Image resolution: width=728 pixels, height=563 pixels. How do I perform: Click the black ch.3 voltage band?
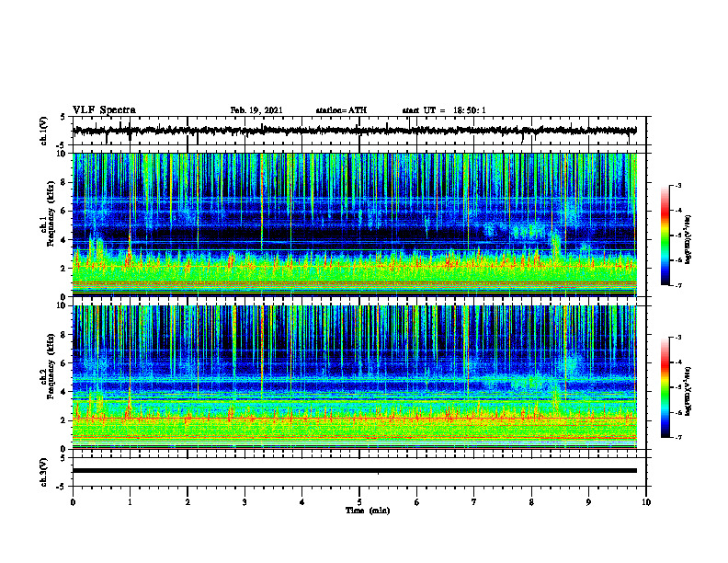coord(354,471)
